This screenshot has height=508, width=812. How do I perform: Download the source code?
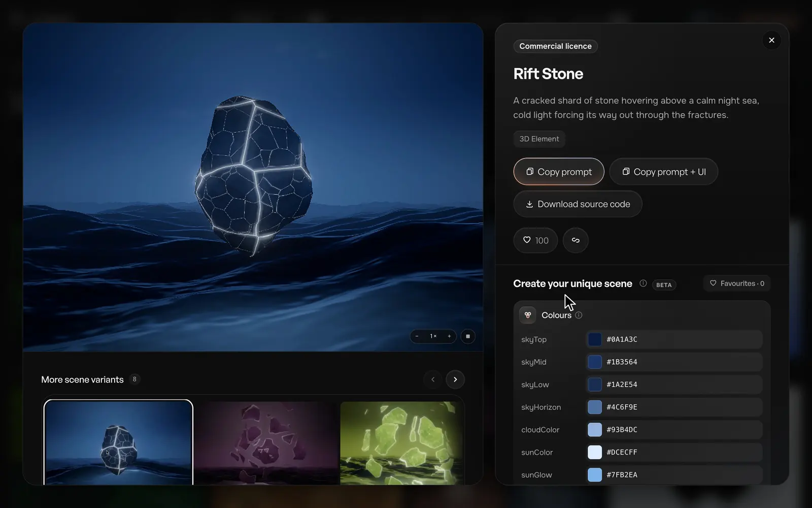click(578, 204)
